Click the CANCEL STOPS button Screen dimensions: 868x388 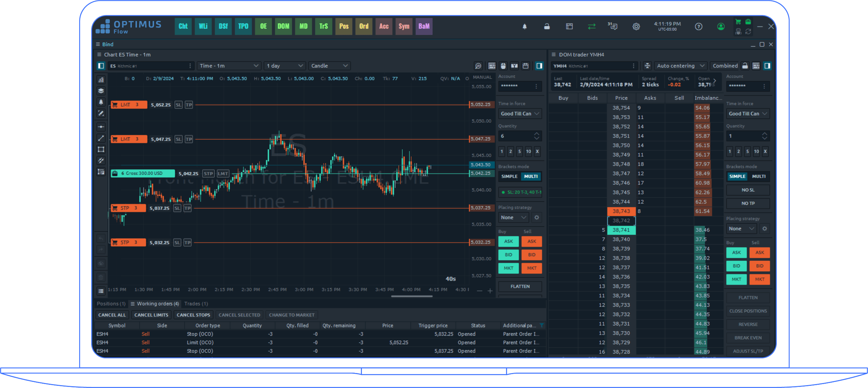193,315
